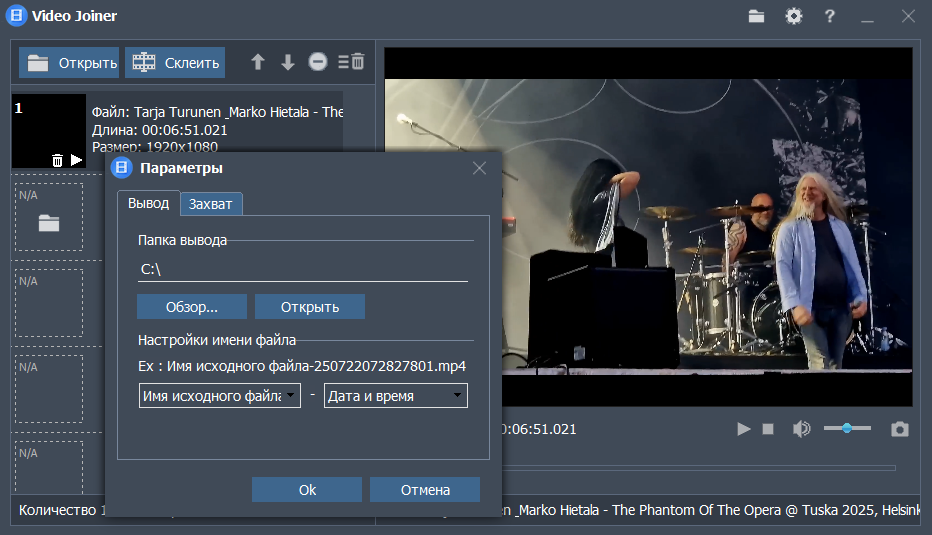
Task: Clear the list with list-trash icon
Action: [x=351, y=61]
